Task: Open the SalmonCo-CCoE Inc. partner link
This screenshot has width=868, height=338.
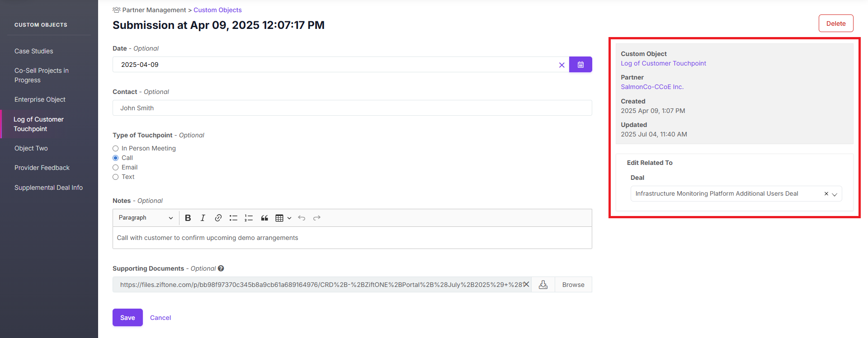Action: pos(652,87)
